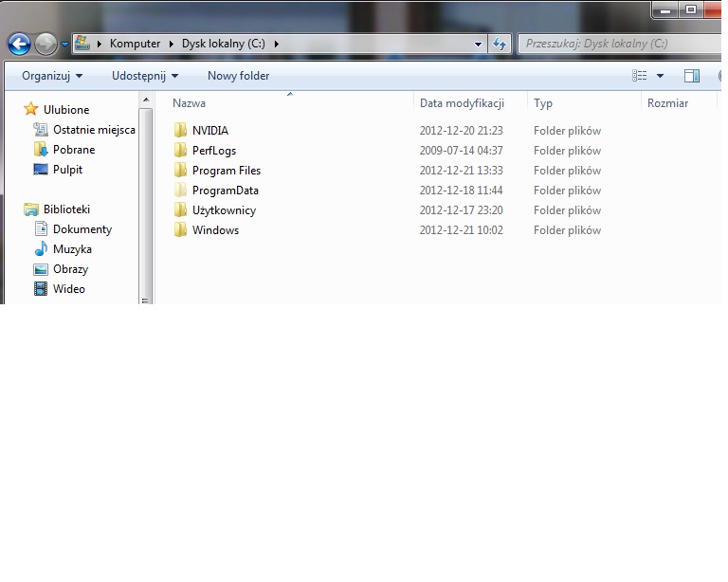Click the faded ProgramData folder icon
Screen dimensions: 728x582
(181, 190)
